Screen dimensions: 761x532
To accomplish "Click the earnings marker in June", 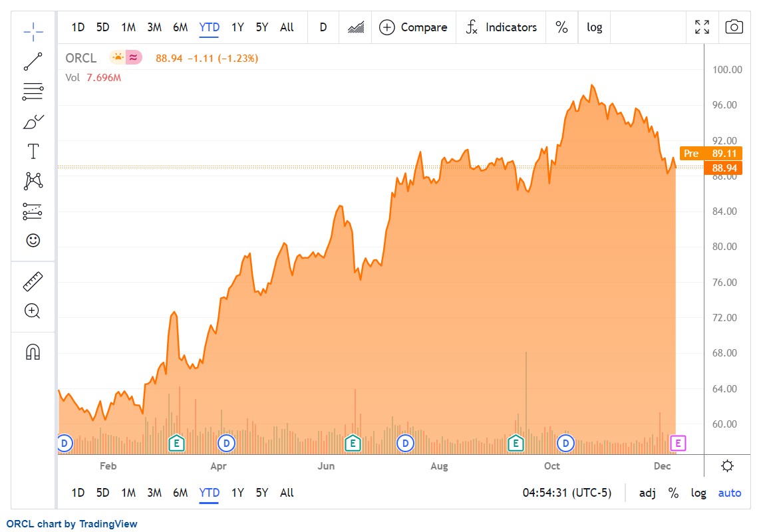I will (353, 443).
